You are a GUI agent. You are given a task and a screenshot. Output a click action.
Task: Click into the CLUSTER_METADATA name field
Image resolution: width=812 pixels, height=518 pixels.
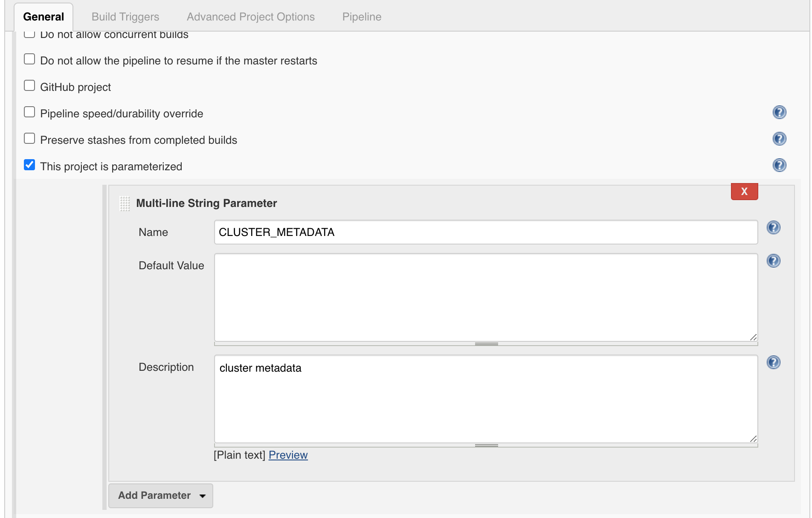pyautogui.click(x=485, y=233)
